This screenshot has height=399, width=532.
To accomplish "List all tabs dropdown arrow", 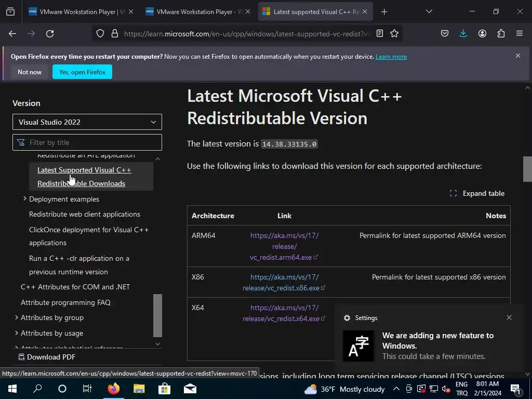I will (429, 11).
